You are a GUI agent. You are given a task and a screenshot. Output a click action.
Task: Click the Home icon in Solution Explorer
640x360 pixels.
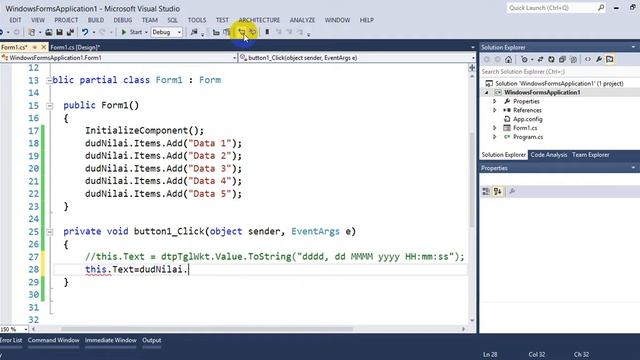[x=508, y=60]
